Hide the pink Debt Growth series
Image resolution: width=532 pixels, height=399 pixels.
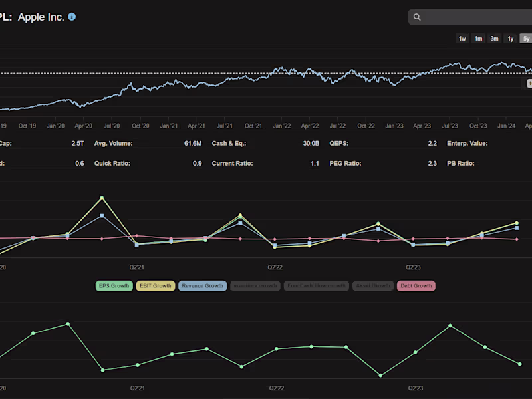(416, 286)
